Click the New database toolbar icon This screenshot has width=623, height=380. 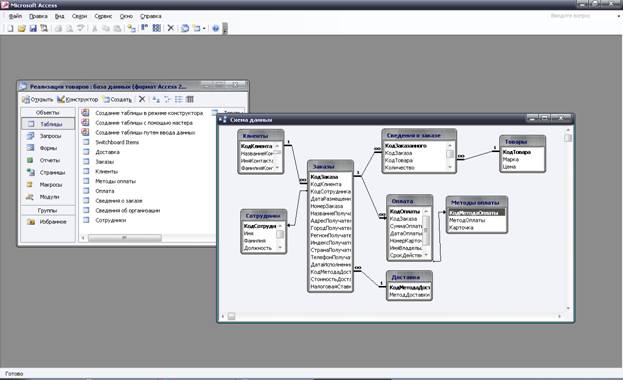(10, 28)
